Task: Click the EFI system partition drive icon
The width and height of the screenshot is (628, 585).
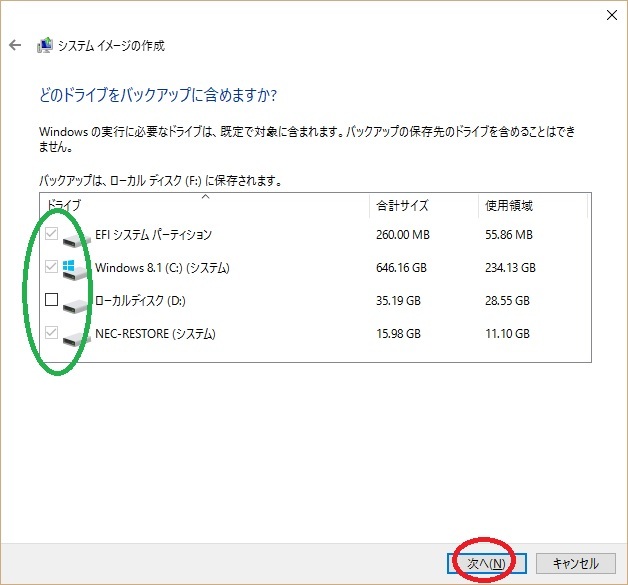Action: pyautogui.click(x=76, y=239)
